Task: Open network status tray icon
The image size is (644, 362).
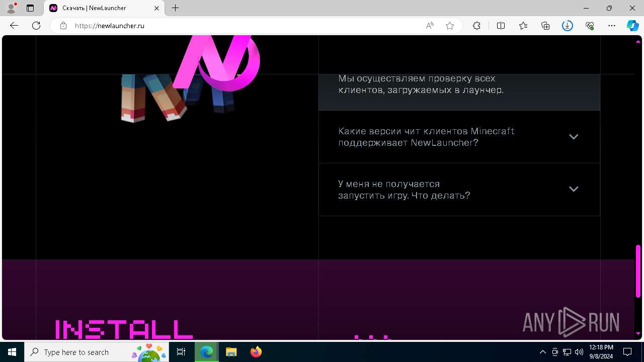Action: (x=567, y=352)
